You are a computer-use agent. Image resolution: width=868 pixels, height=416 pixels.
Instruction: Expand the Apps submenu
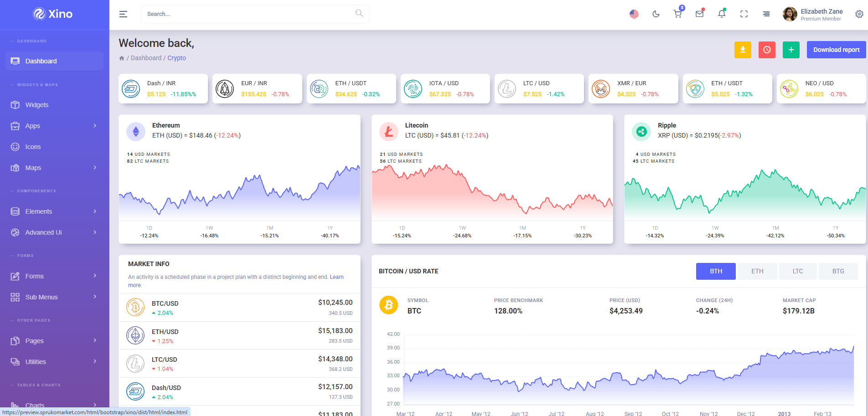pyautogui.click(x=54, y=126)
